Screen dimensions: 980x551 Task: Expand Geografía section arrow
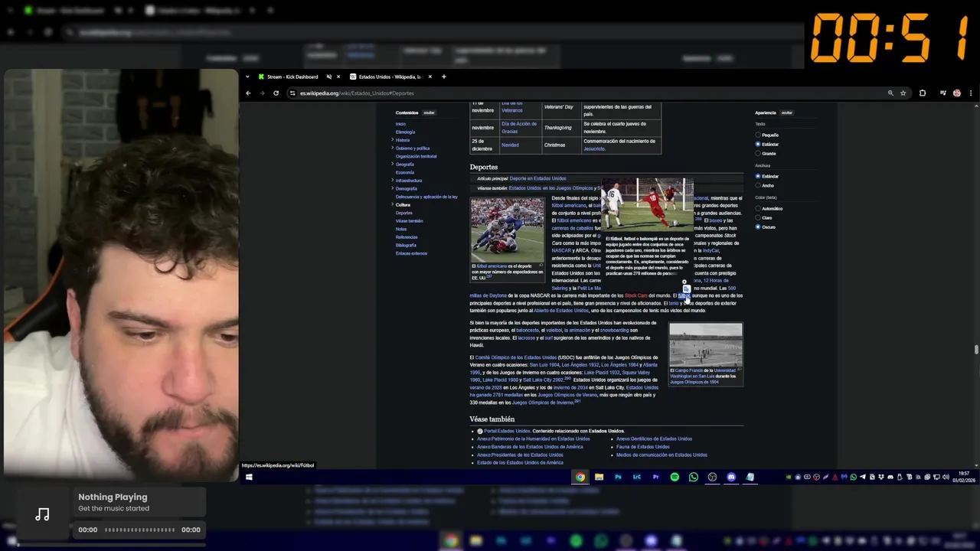pyautogui.click(x=393, y=164)
